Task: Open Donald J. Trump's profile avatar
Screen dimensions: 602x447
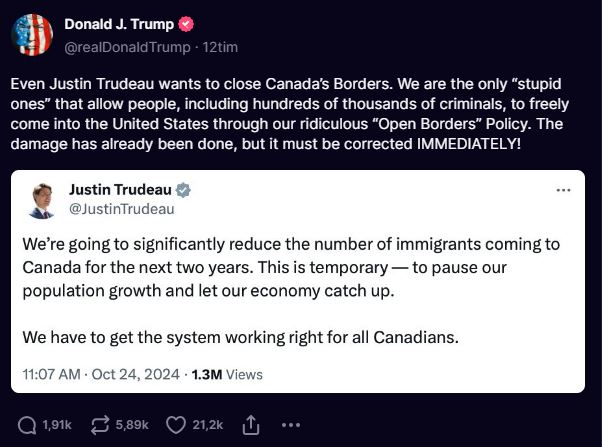Action: pos(32,35)
